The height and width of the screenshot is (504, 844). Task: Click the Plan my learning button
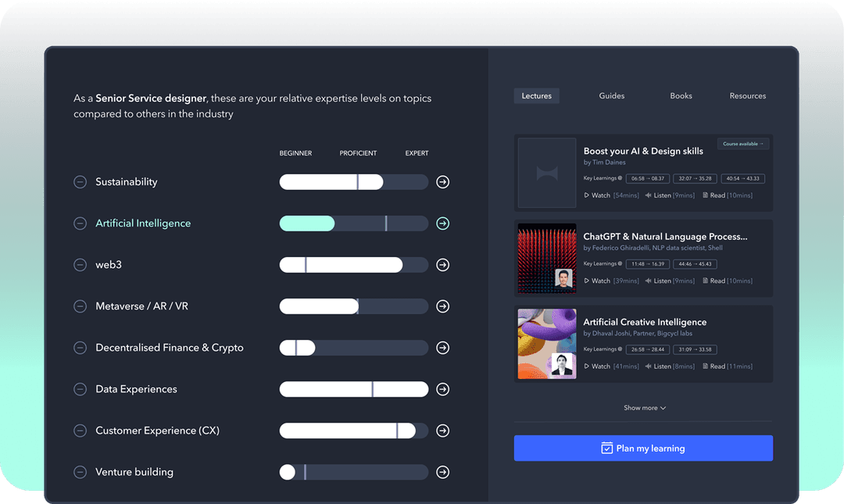coord(643,449)
